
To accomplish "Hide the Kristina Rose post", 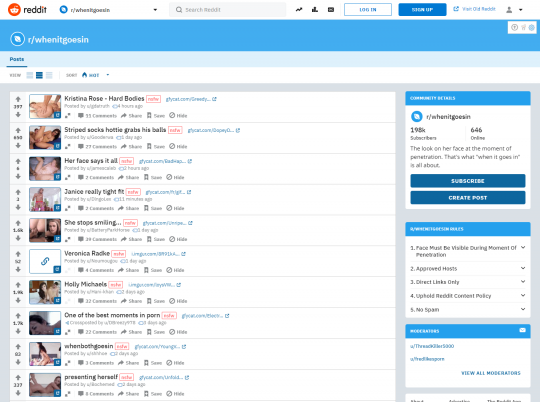I will pyautogui.click(x=178, y=116).
